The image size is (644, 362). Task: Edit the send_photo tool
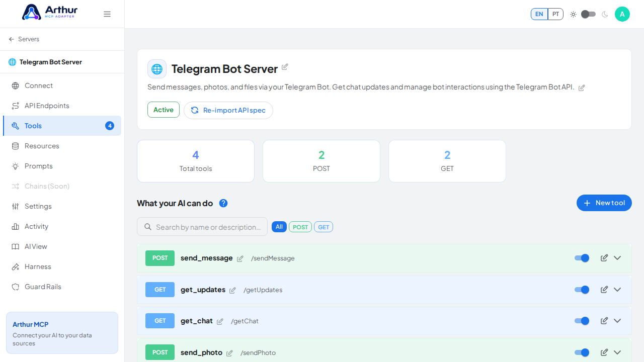[x=604, y=352]
